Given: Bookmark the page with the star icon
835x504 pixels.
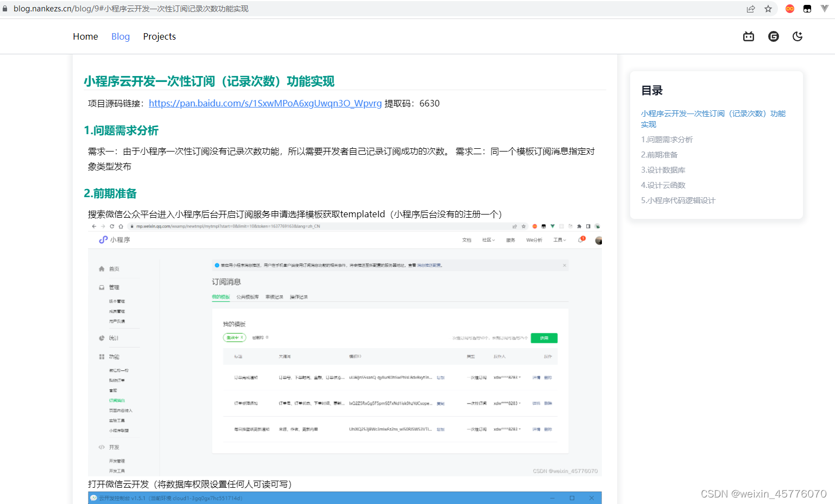Looking at the screenshot, I should point(767,8).
